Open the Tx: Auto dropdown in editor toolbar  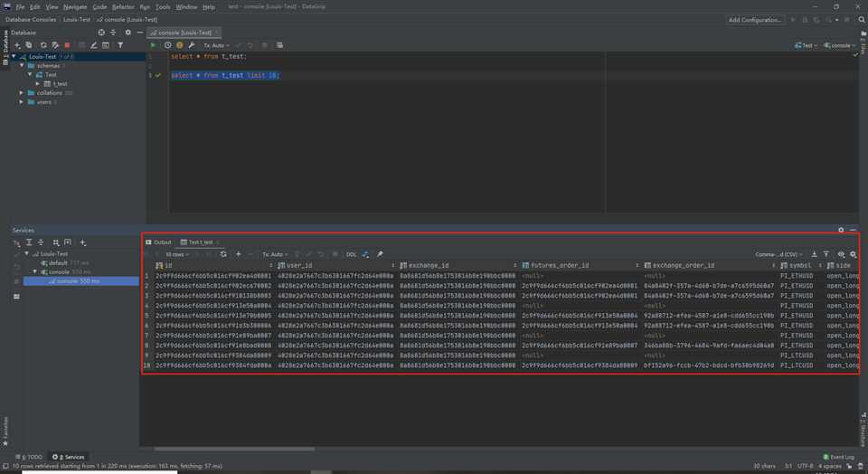(216, 45)
